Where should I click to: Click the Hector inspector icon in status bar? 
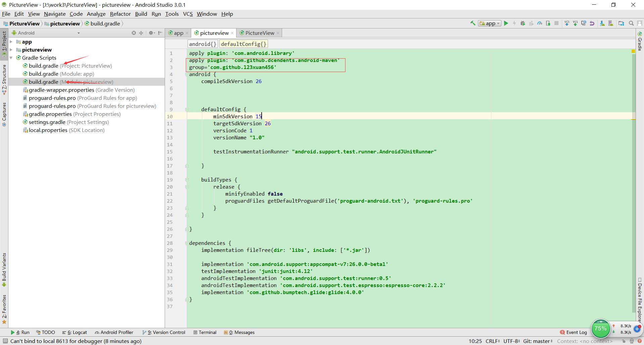pyautogui.click(x=632, y=341)
